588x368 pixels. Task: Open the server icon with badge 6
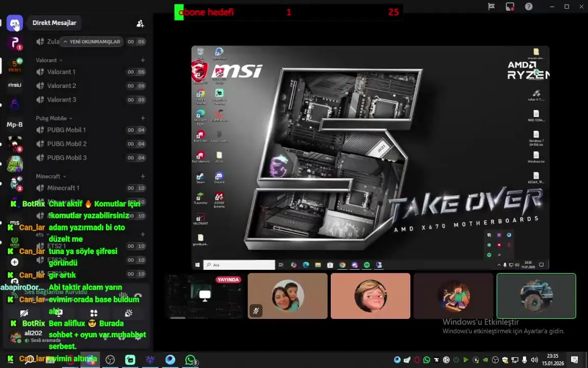click(15, 144)
